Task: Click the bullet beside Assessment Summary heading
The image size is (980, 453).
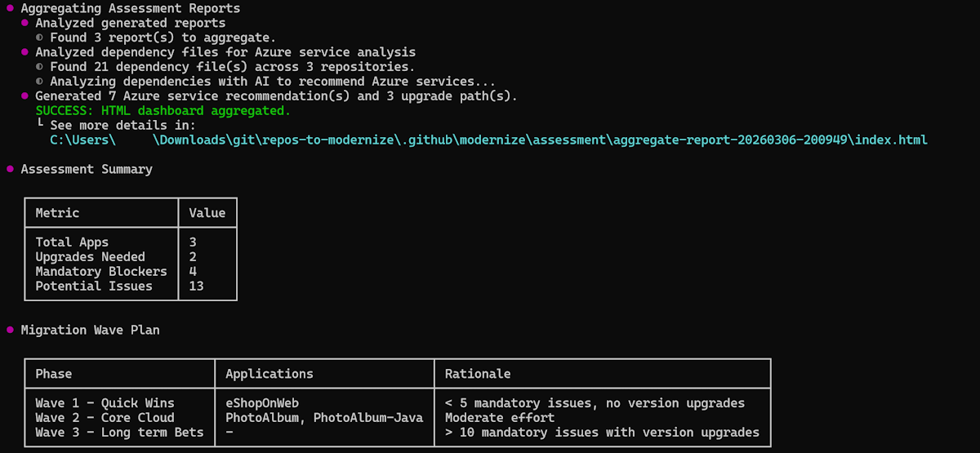Action: (10, 170)
